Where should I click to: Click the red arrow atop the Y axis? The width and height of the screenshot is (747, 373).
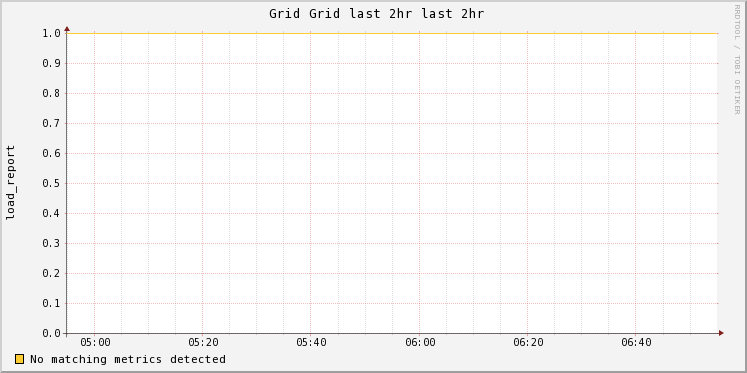(x=67, y=29)
